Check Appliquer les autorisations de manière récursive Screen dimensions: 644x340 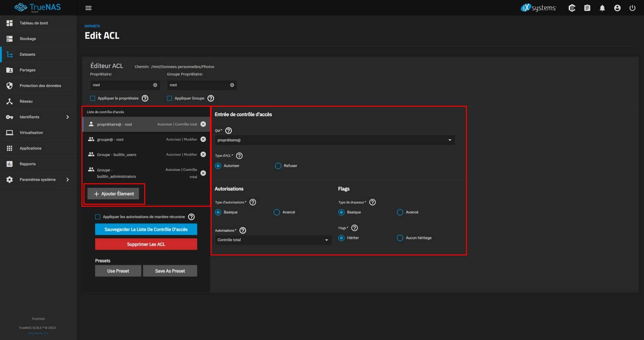click(x=98, y=217)
